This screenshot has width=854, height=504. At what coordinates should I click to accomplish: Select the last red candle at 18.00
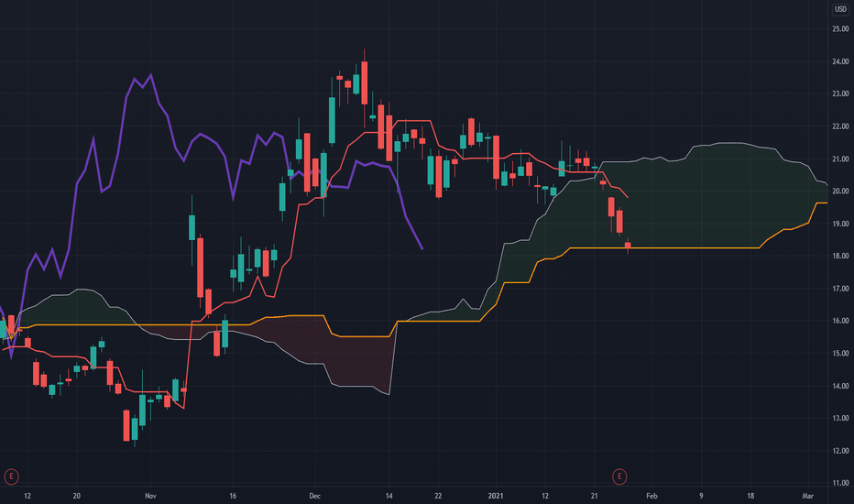(628, 246)
